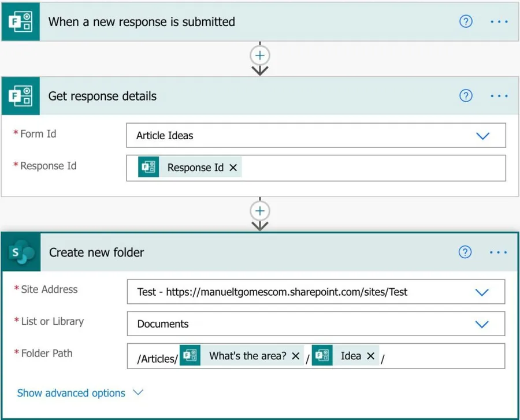This screenshot has width=520, height=420.
Task: Open help for the Create new folder action
Action: pyautogui.click(x=465, y=252)
